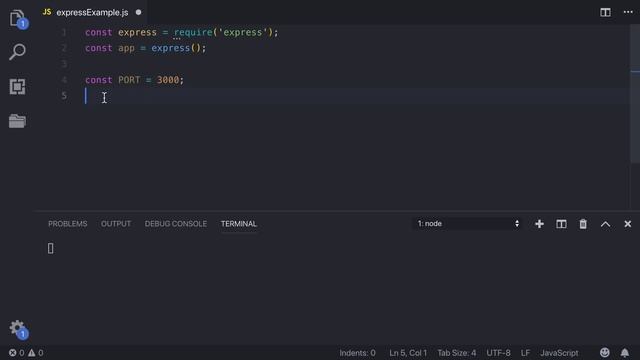Click the 'express' string literal

click(242, 32)
